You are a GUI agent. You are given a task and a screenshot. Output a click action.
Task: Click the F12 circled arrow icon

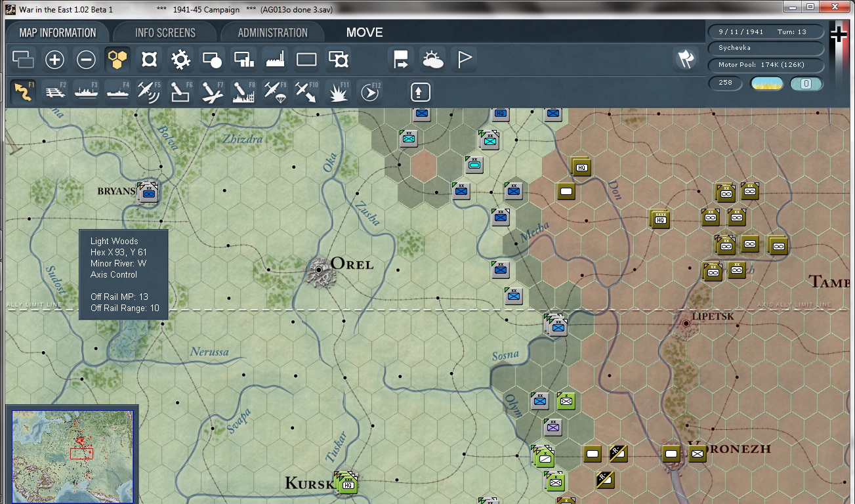coord(369,92)
